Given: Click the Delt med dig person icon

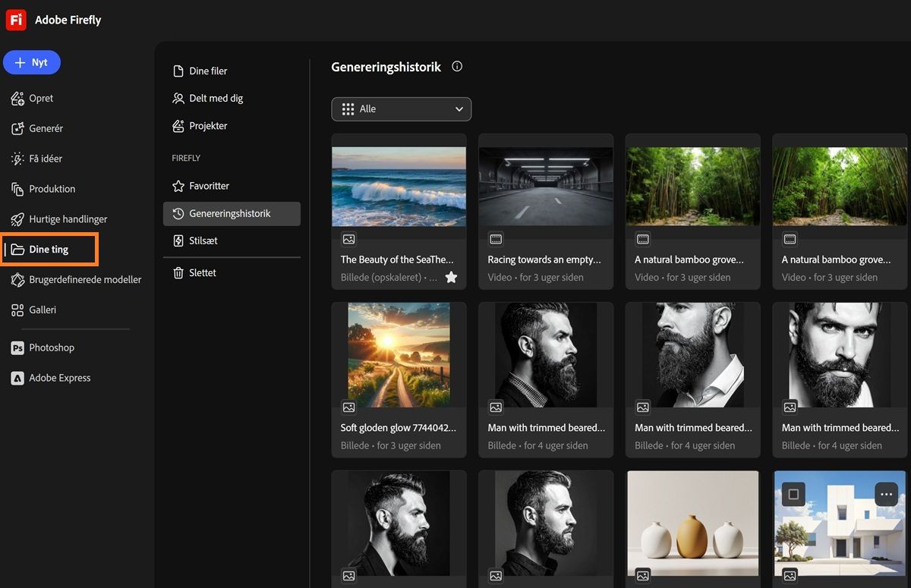Looking at the screenshot, I should coord(178,99).
